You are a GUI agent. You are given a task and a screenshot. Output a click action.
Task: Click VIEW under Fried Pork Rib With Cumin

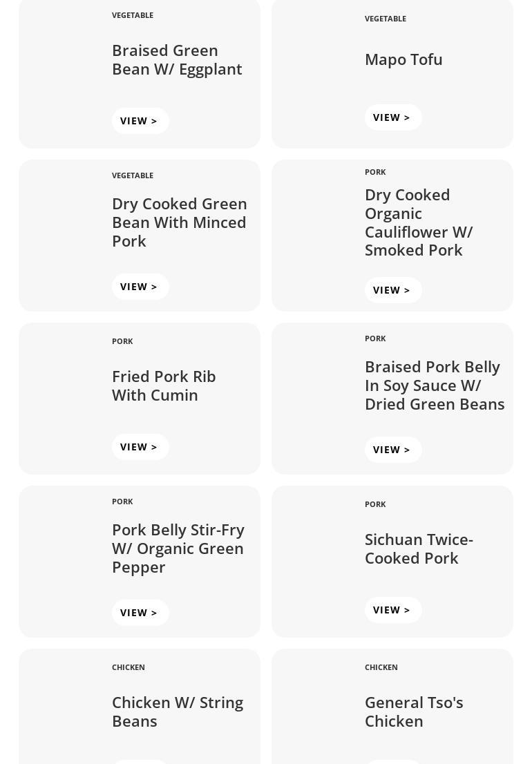tap(140, 447)
